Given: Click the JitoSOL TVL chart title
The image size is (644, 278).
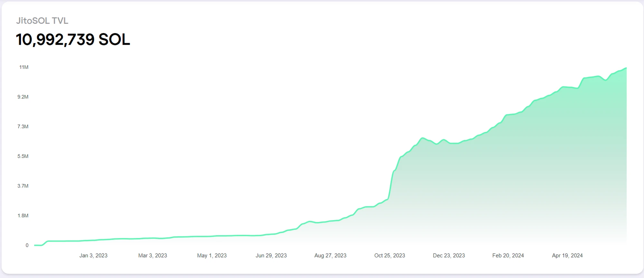Looking at the screenshot, I should coord(42,21).
